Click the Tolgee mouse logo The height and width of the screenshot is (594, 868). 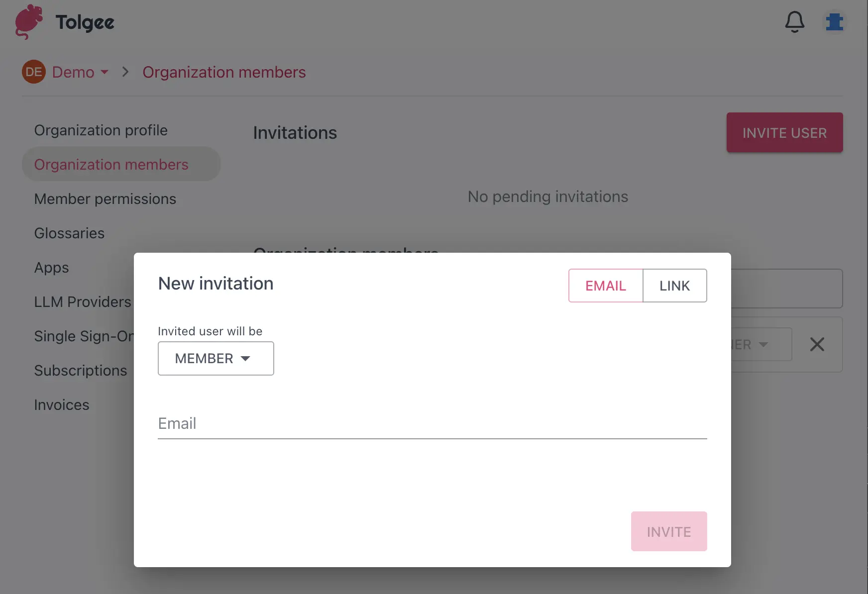tap(28, 22)
